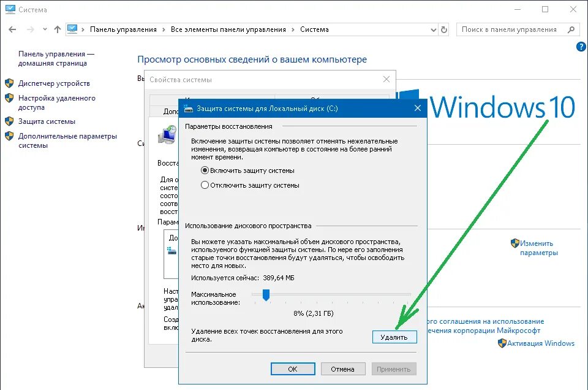The width and height of the screenshot is (588, 390).
Task: Click shield icon beside Защита системы
Action: click(x=9, y=121)
